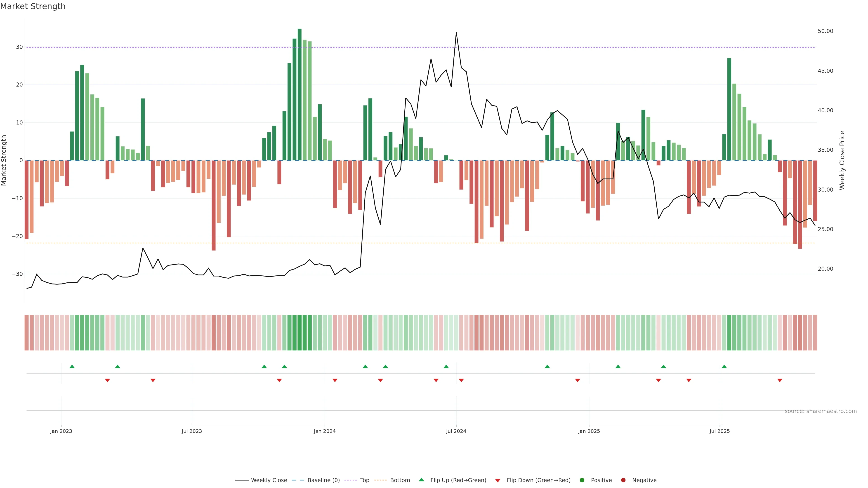Click the red Flip Down triangle legend icon
The image size is (868, 488).
(498, 480)
